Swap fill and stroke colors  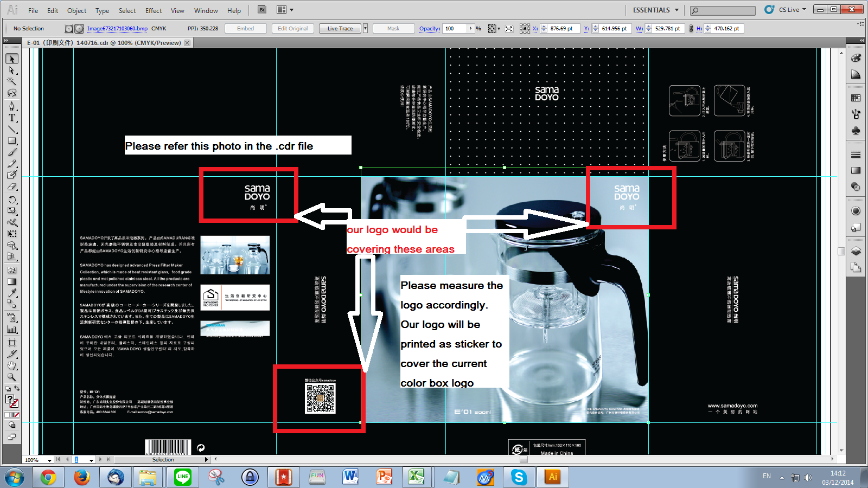coord(17,388)
